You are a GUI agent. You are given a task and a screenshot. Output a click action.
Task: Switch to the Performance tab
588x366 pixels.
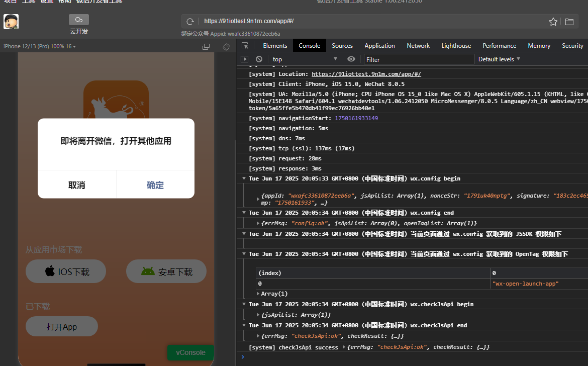click(499, 45)
